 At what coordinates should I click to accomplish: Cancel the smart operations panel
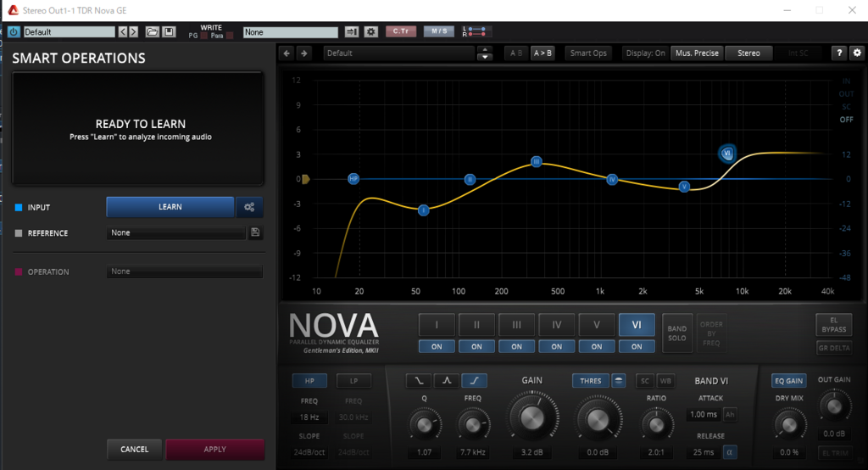tap(135, 450)
